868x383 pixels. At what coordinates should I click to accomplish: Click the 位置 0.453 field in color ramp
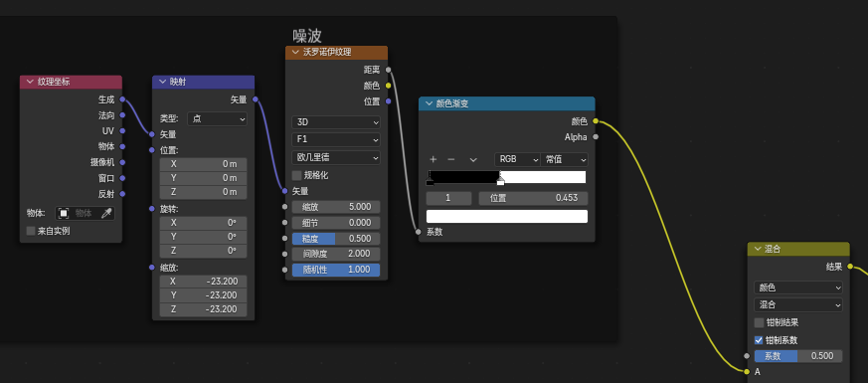click(x=533, y=198)
